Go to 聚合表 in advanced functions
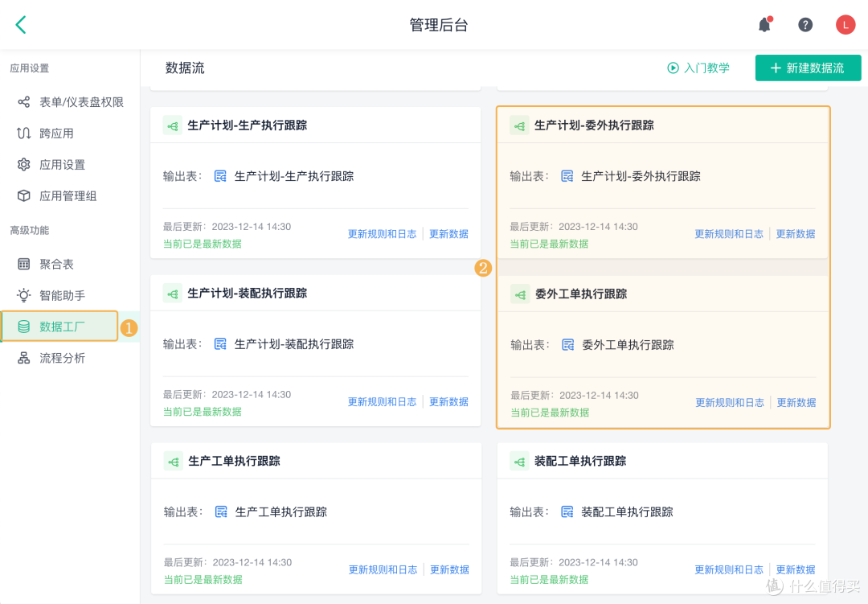Viewport: 868px width, 604px height. tap(70, 265)
